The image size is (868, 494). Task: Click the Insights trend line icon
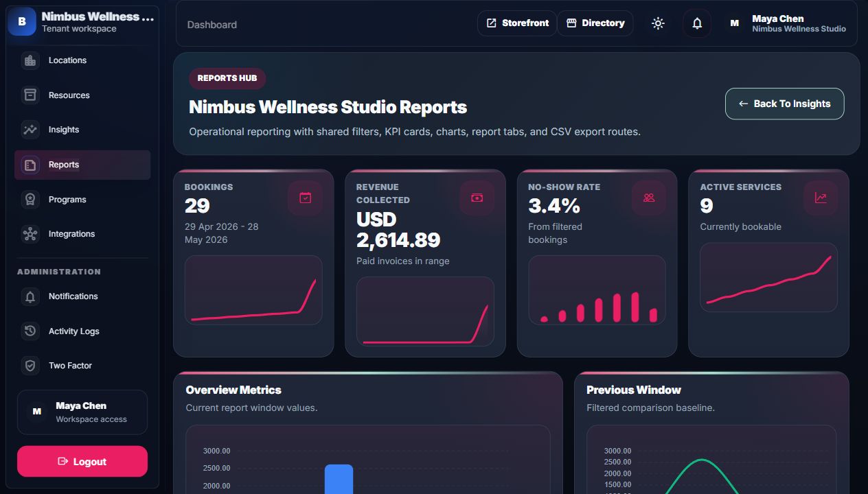pos(30,130)
